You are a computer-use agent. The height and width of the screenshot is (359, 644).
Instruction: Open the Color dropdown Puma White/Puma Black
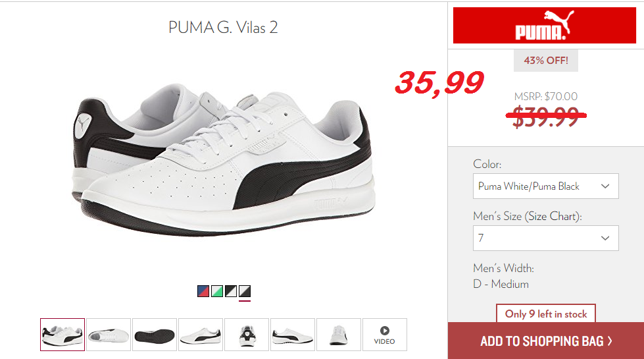545,186
